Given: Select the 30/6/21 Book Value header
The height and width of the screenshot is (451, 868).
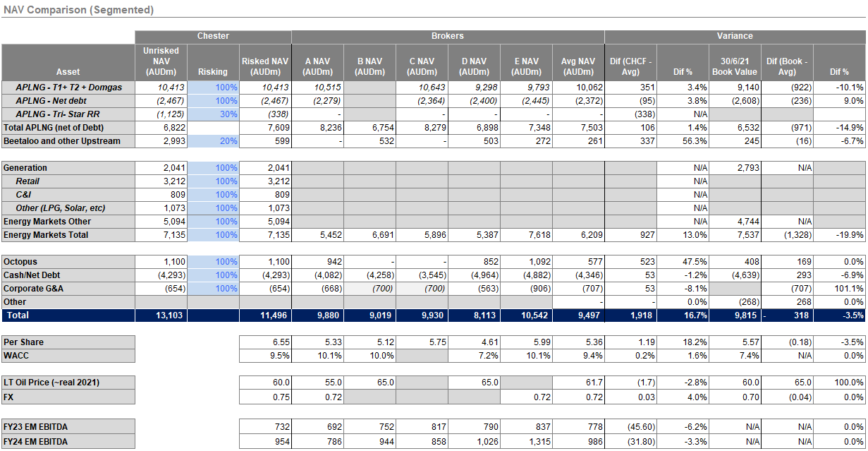Looking at the screenshot, I should [734, 66].
